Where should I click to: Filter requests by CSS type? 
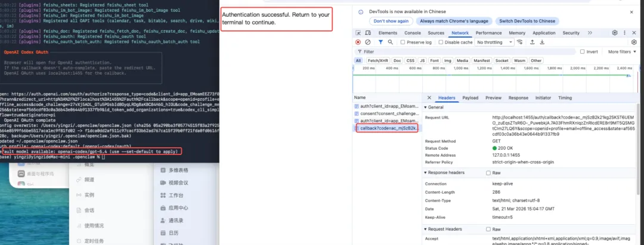point(410,61)
